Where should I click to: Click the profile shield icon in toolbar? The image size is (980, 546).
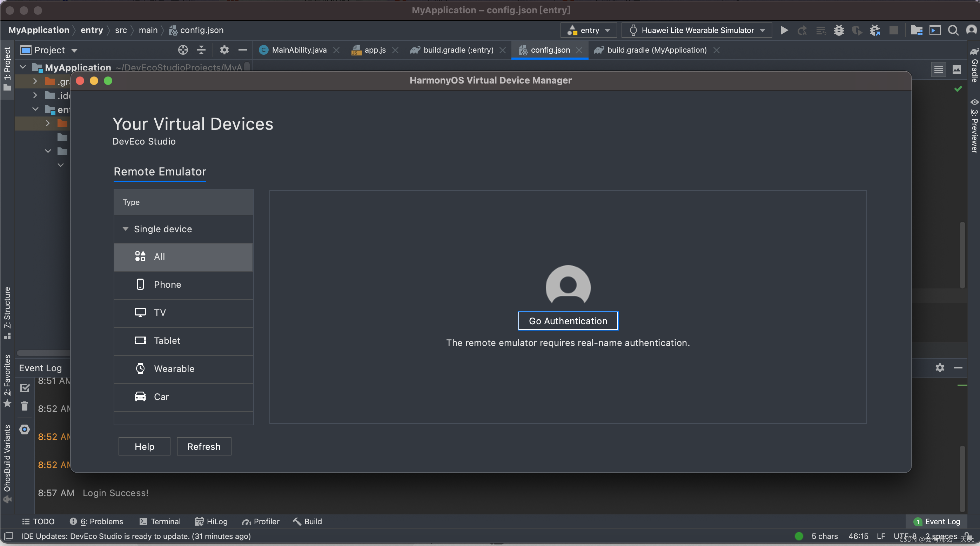pos(857,31)
